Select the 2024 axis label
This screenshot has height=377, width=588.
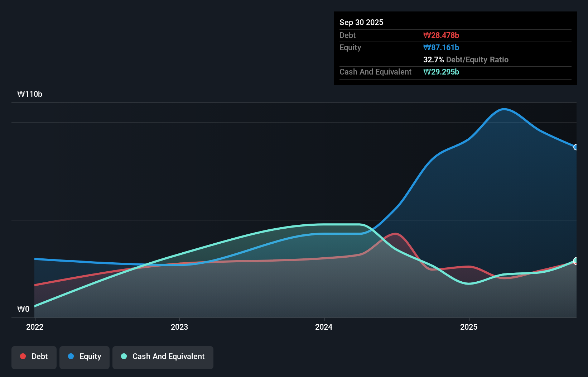(x=324, y=327)
